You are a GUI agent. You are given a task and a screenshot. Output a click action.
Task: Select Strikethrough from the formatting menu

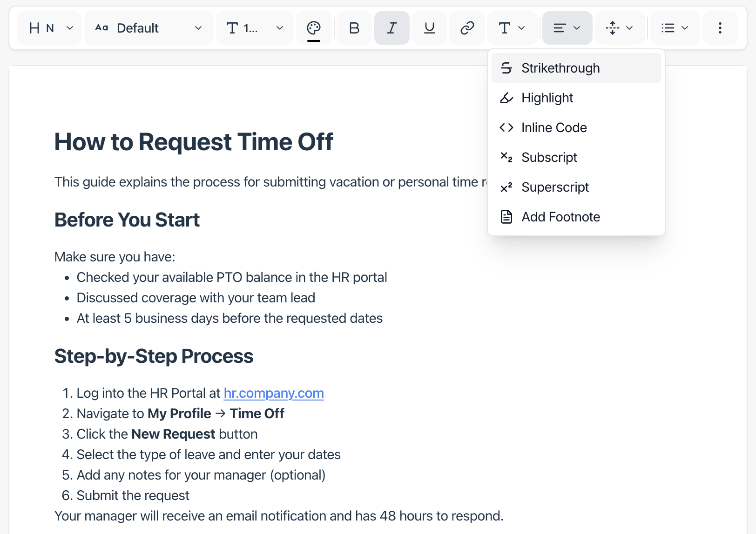tap(560, 67)
